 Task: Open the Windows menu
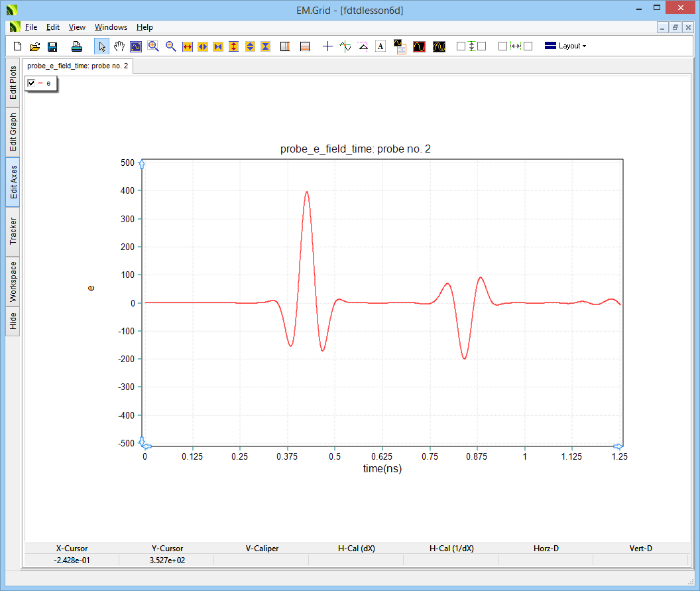tap(111, 27)
